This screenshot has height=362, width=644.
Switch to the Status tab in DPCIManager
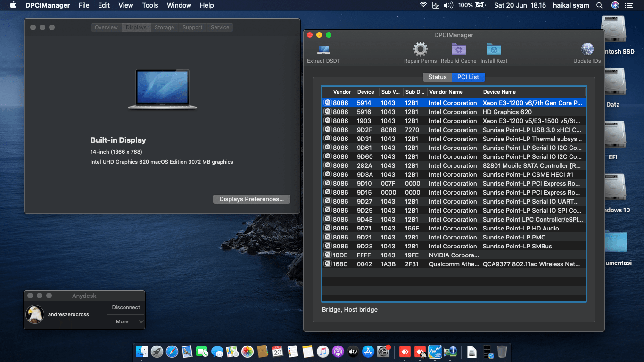coord(438,77)
